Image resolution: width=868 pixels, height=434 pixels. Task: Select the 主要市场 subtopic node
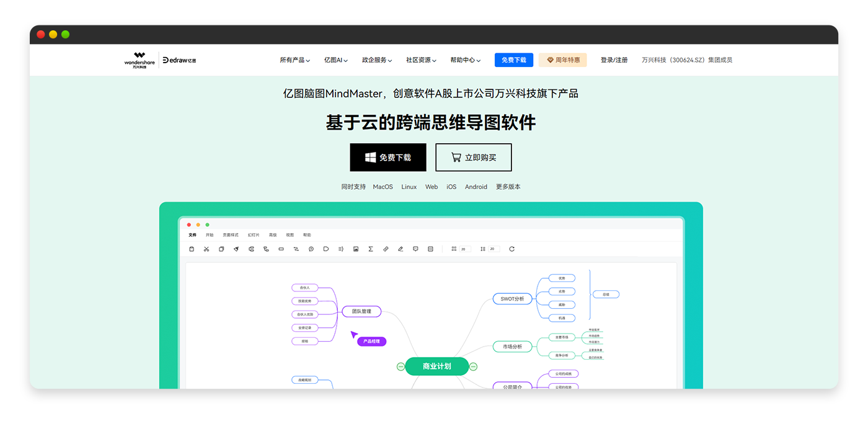[562, 337]
